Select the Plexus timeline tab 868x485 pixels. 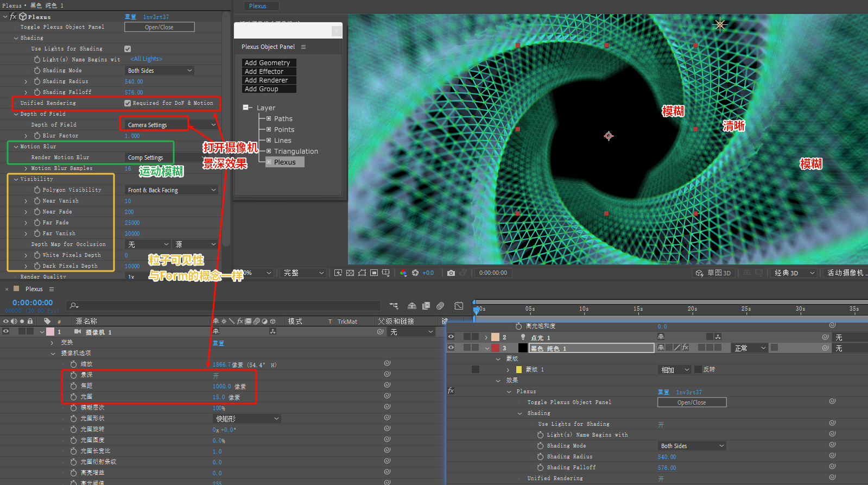point(34,289)
